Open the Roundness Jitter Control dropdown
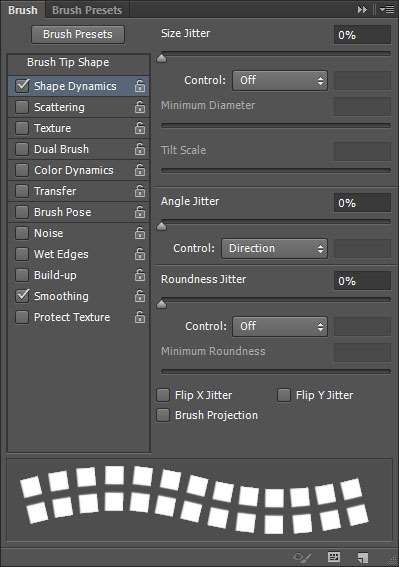The height and width of the screenshot is (567, 399). point(280,327)
